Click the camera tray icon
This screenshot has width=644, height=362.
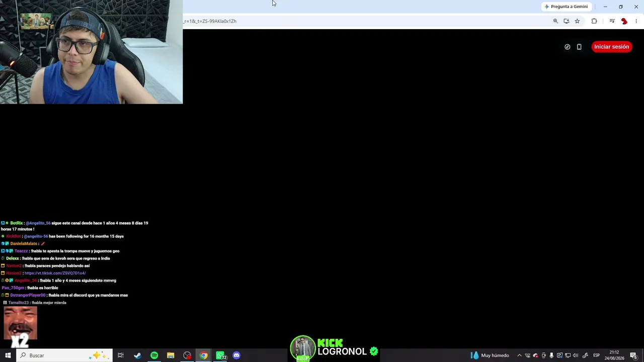pyautogui.click(x=543, y=355)
